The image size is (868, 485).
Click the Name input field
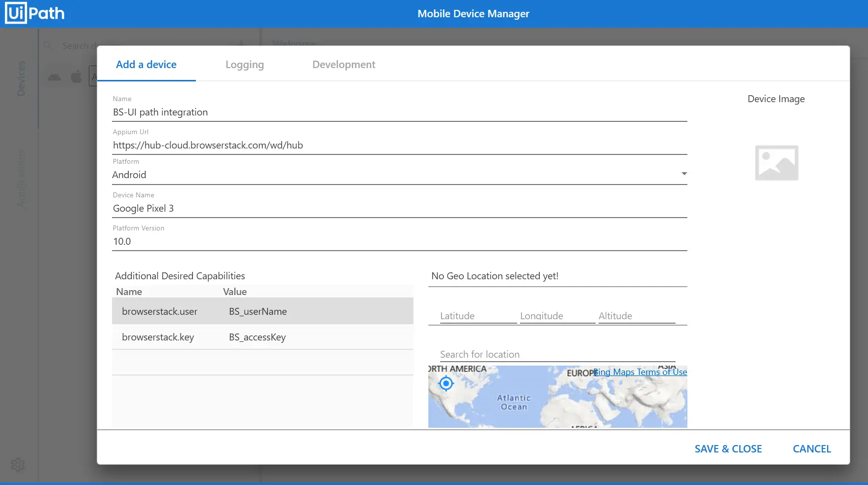[399, 112]
